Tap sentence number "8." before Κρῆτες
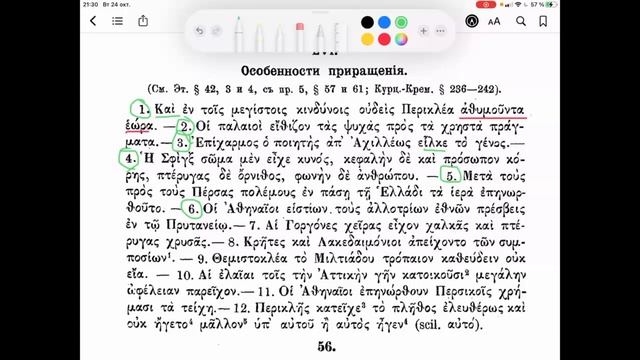This screenshot has width=640, height=360. click(x=233, y=242)
